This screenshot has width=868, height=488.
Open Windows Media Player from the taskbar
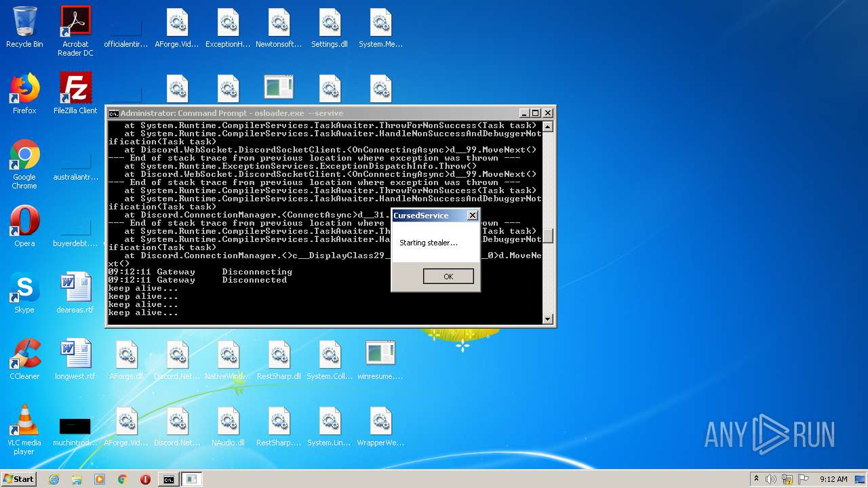(x=100, y=479)
